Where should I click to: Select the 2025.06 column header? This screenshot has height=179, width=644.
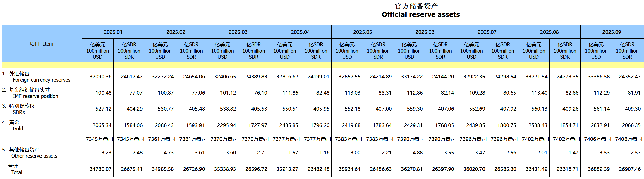(425, 32)
